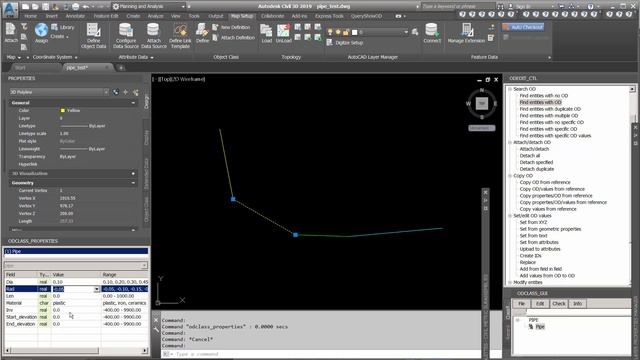Click File button in ODCLASS_GUI panel
640x360 pixels.
tap(521, 304)
